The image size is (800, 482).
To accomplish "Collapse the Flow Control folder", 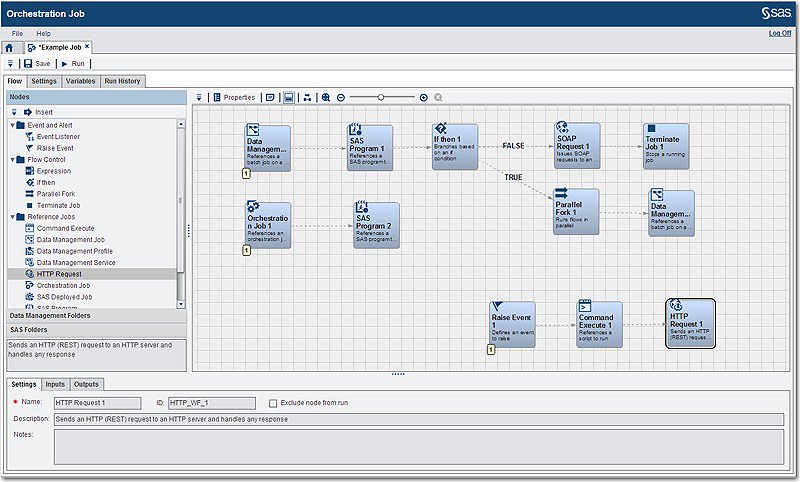I will pyautogui.click(x=13, y=160).
